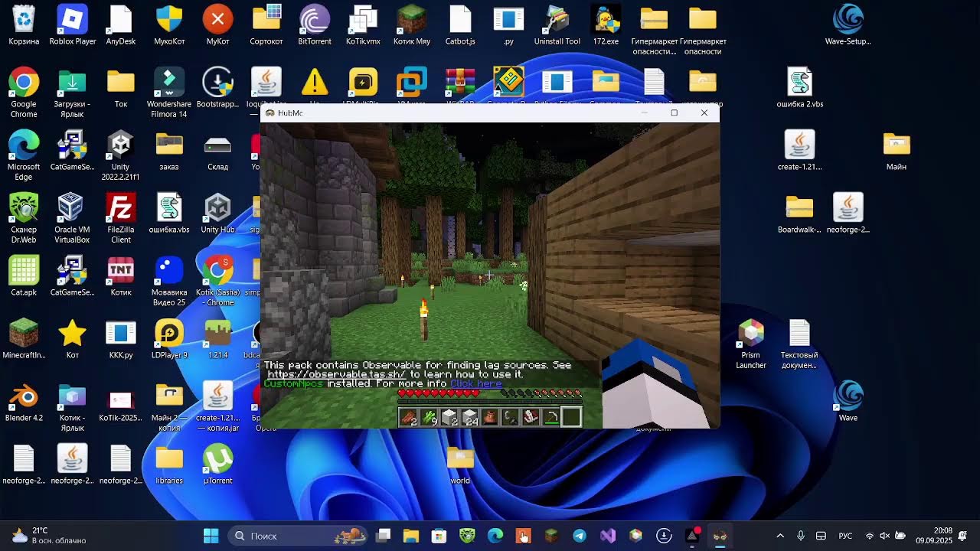Open the Windows Start menu

211,536
